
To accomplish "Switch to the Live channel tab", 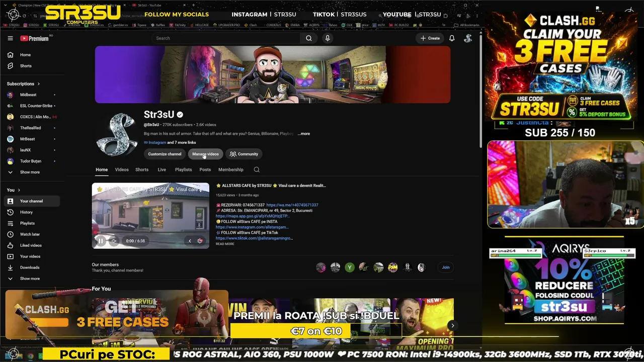I will tap(162, 169).
